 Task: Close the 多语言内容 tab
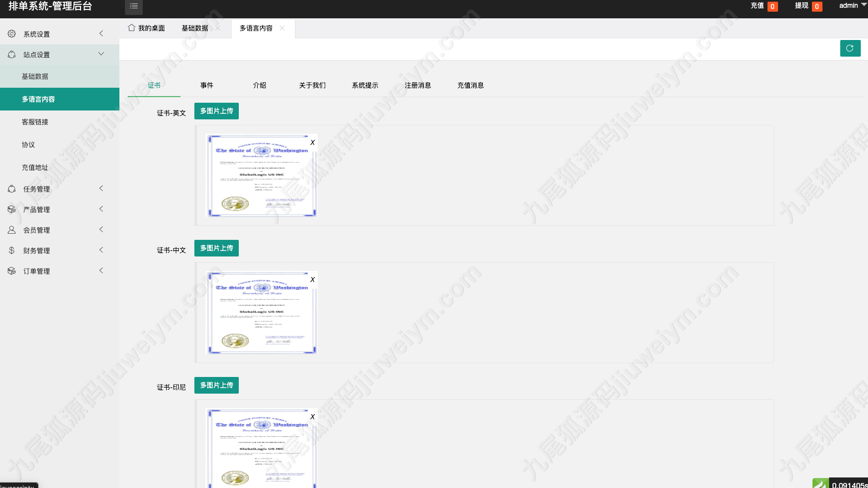[282, 28]
